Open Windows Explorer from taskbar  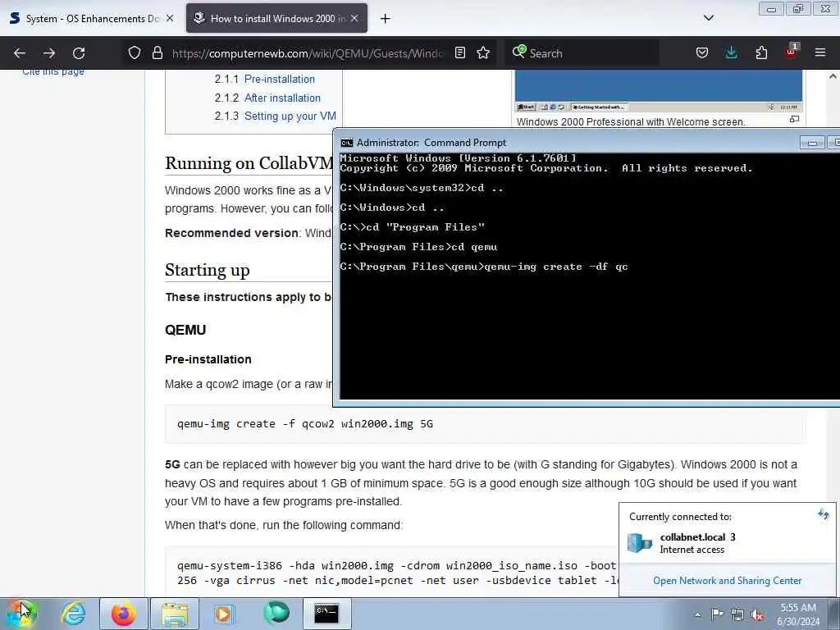175,614
